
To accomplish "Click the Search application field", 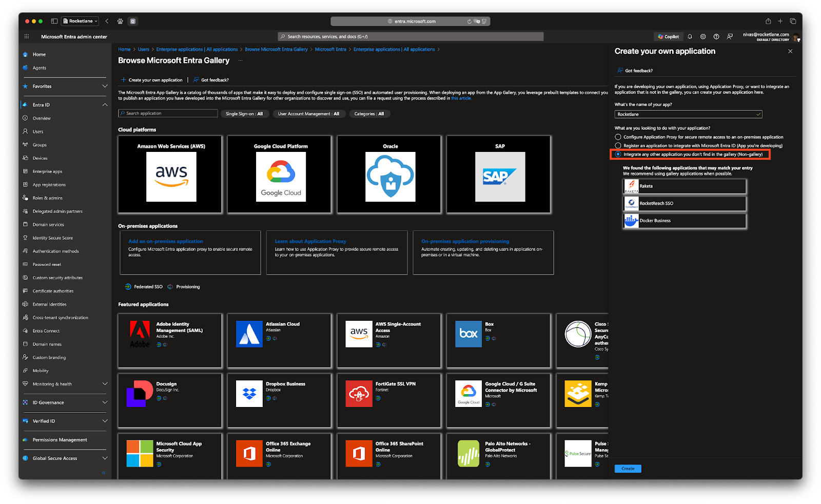I will coord(168,113).
